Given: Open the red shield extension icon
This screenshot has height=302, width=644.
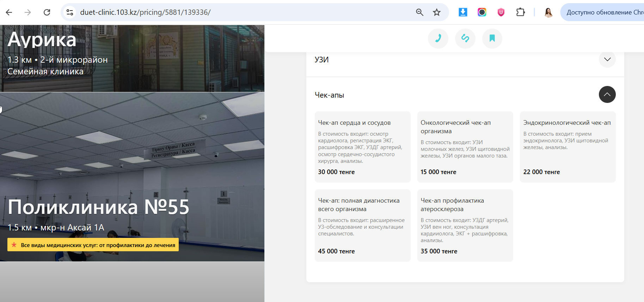Looking at the screenshot, I should click(x=501, y=12).
